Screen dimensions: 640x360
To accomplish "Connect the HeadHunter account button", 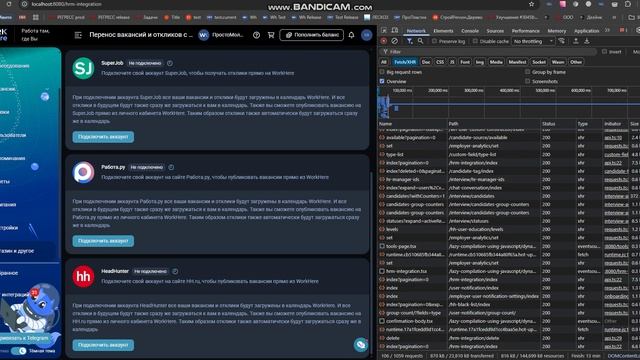I will (x=103, y=345).
